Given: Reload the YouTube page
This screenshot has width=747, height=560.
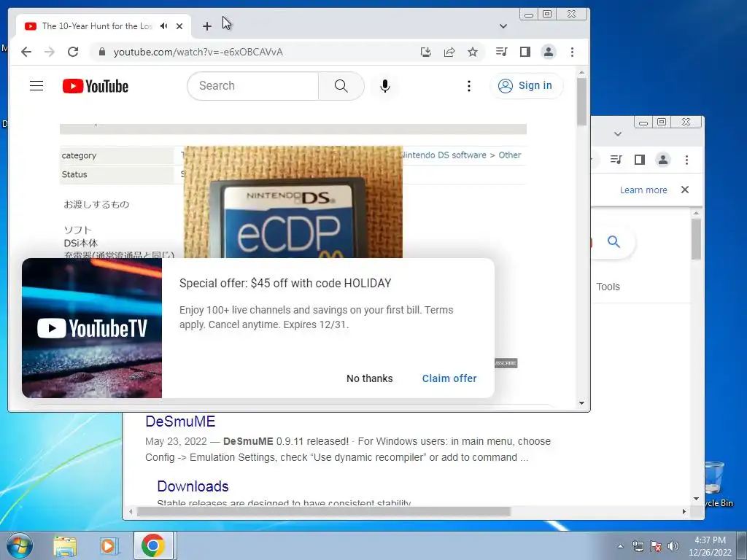Looking at the screenshot, I should [73, 52].
